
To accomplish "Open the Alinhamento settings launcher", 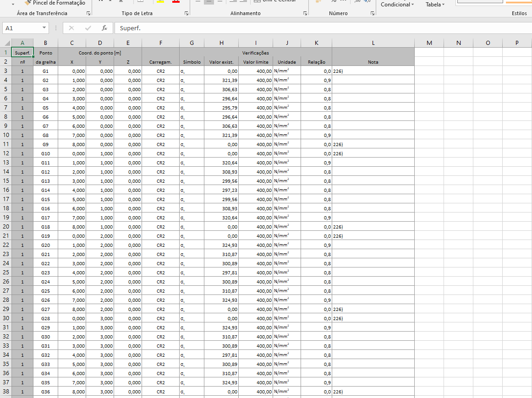I will [x=305, y=13].
